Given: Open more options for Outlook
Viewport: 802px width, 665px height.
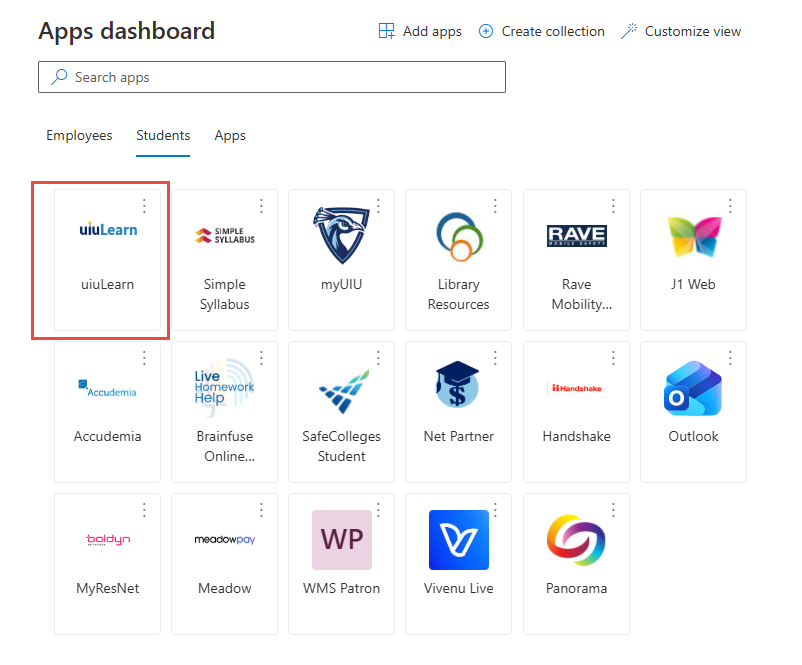Looking at the screenshot, I should (730, 358).
